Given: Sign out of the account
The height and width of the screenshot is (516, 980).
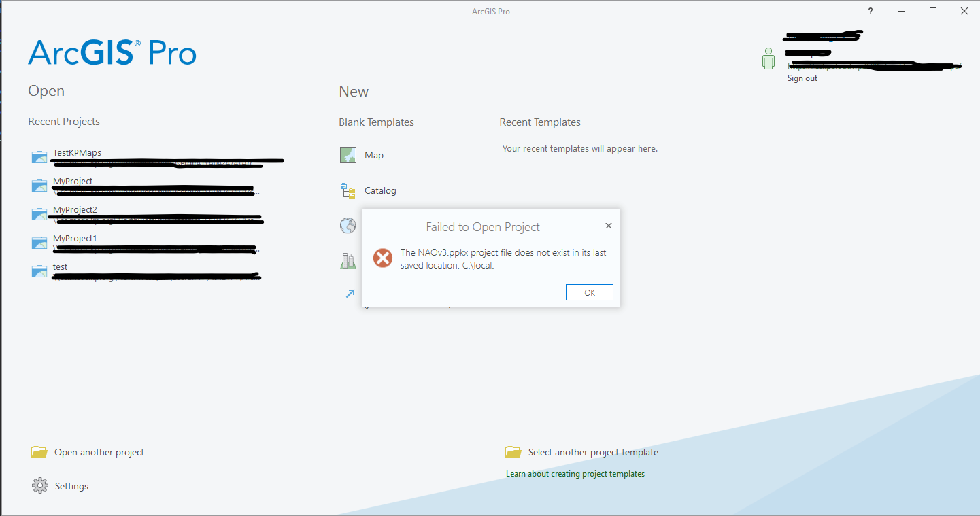Looking at the screenshot, I should click(802, 78).
